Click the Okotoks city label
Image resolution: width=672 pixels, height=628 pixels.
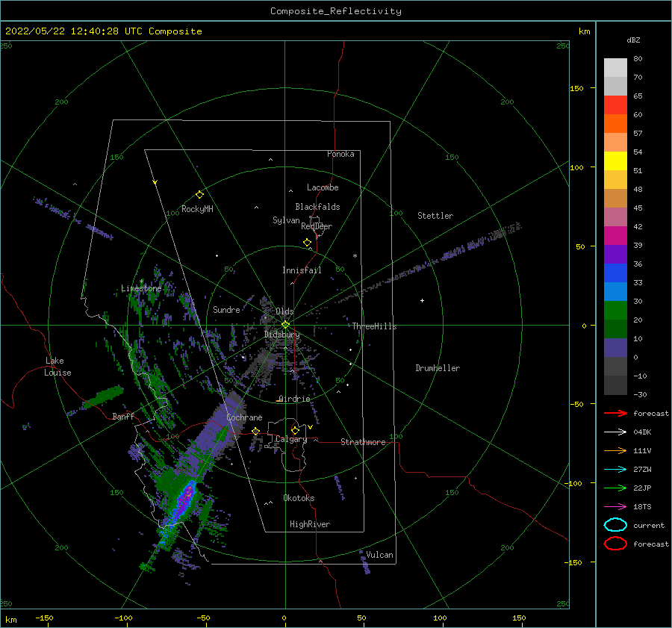pos(299,498)
